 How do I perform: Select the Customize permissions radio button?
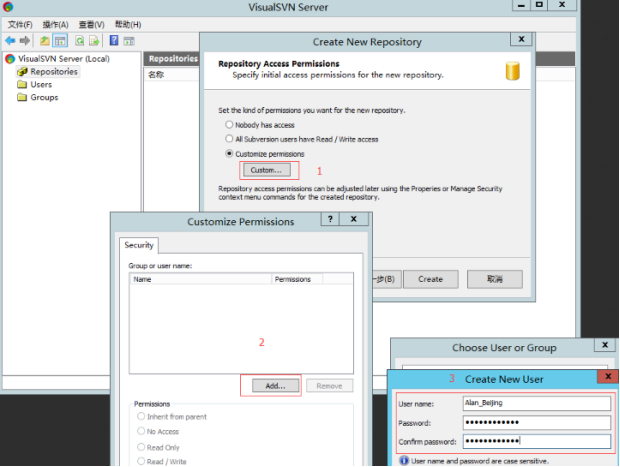pyautogui.click(x=229, y=153)
